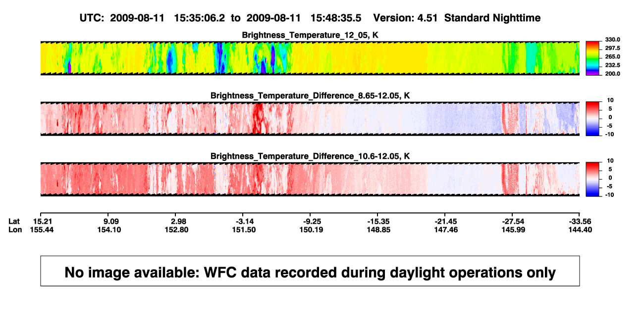
Task: Click longitude value '145.99'
Action: pyautogui.click(x=514, y=230)
